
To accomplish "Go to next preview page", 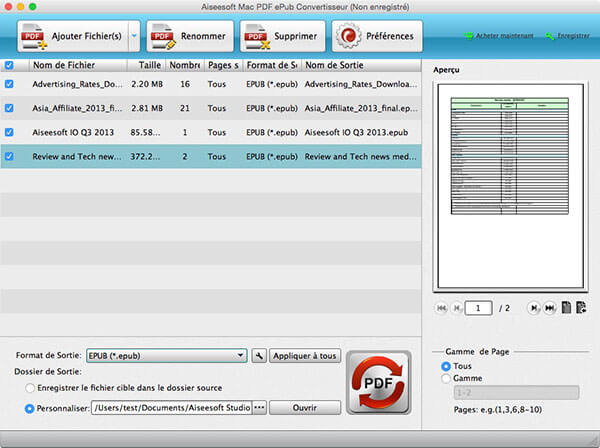I will 534,308.
